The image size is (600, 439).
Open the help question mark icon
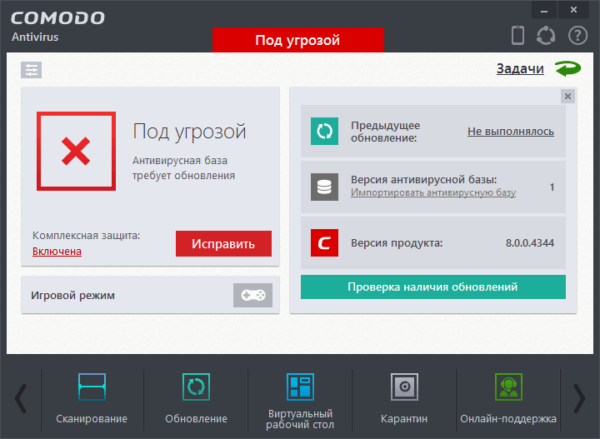coord(577,36)
